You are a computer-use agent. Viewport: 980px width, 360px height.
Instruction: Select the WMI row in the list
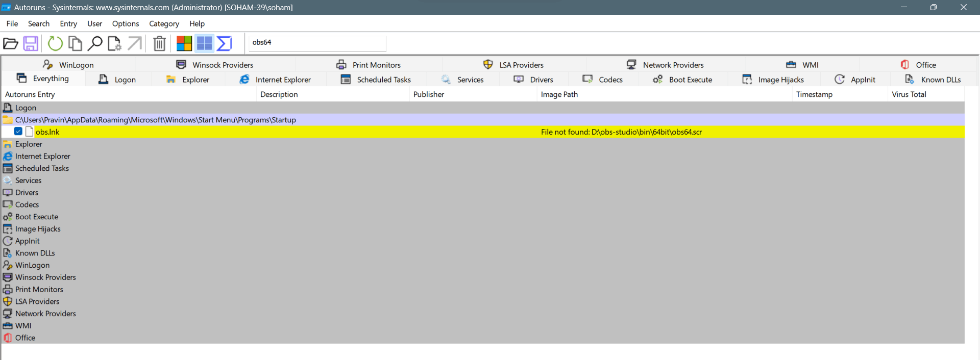coord(483,326)
